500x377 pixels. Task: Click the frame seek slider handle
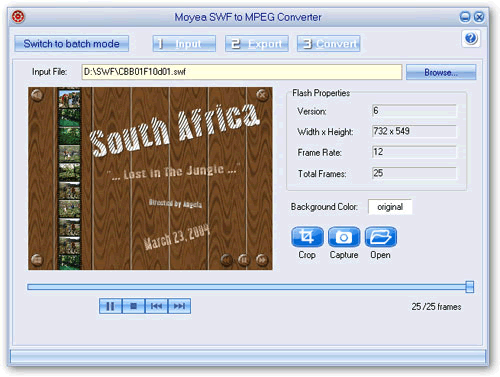pos(470,287)
